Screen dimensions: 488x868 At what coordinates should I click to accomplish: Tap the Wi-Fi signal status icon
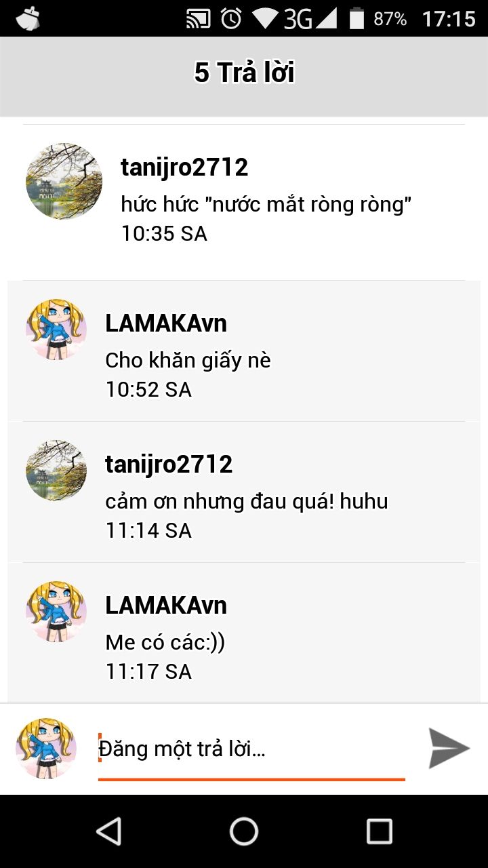click(x=266, y=18)
